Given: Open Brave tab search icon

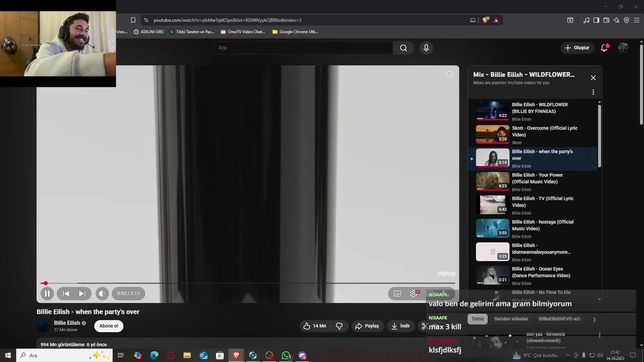Looking at the screenshot, I should click(570, 20).
